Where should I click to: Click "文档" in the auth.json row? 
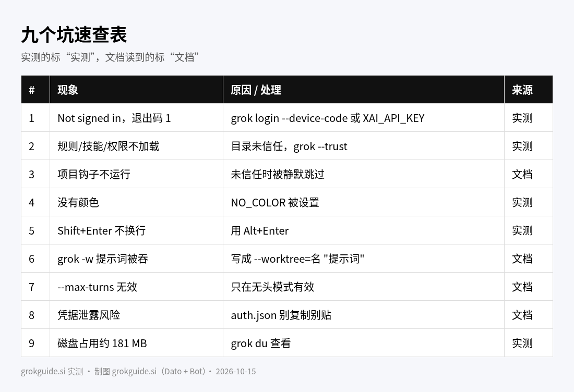(529, 315)
